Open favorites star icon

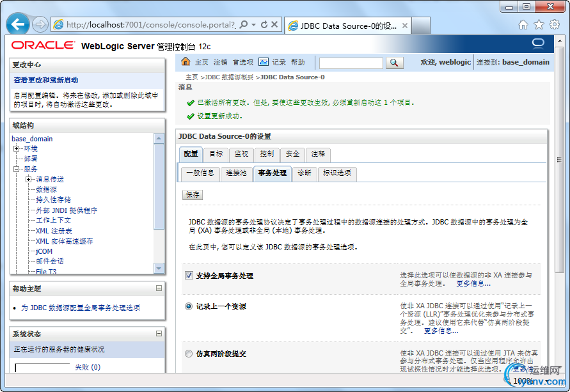[x=539, y=25]
